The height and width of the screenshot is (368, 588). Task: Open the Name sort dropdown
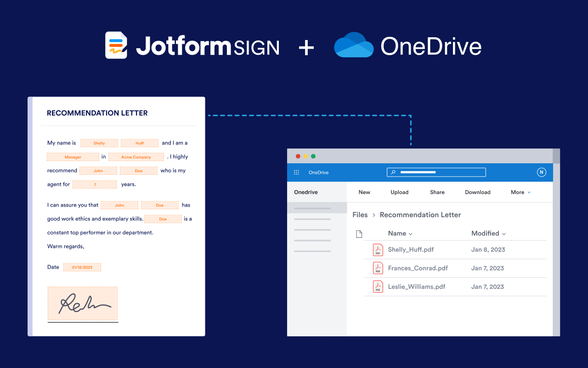point(400,233)
